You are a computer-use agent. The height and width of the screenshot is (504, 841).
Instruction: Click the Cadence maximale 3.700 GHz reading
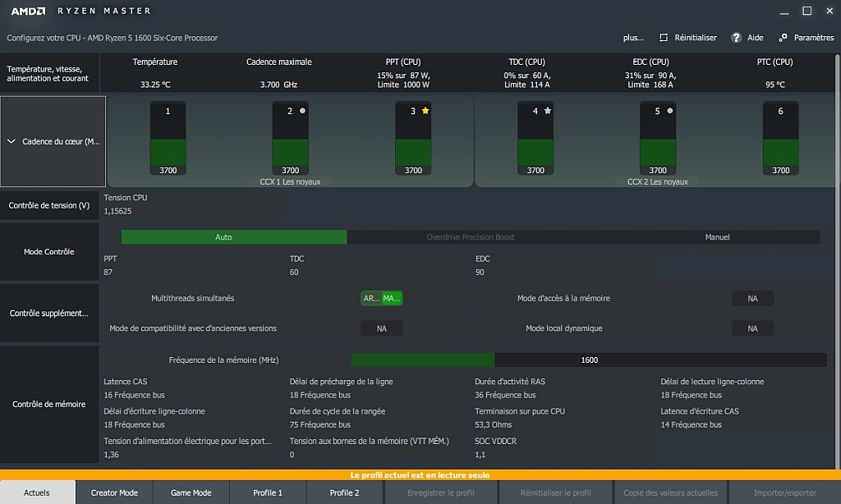click(278, 85)
